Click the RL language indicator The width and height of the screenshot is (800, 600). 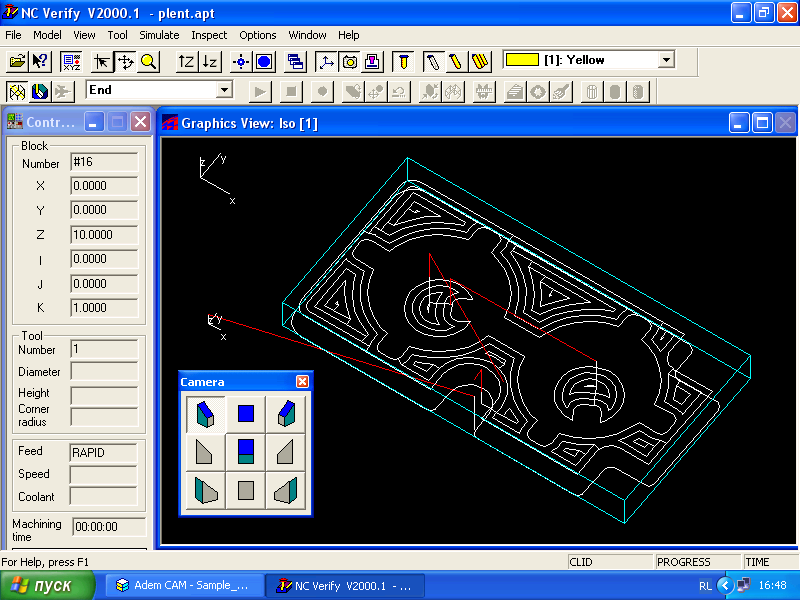click(x=705, y=586)
